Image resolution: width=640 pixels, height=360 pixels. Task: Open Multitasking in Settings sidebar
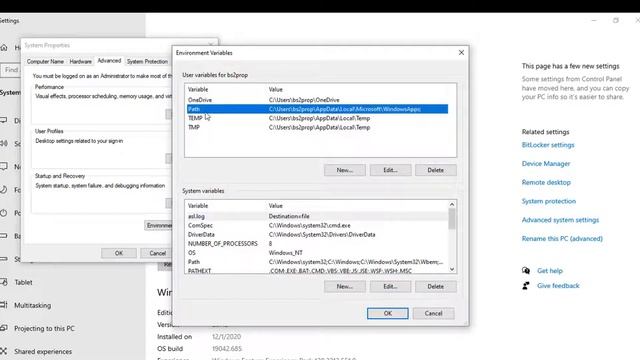pos(33,305)
